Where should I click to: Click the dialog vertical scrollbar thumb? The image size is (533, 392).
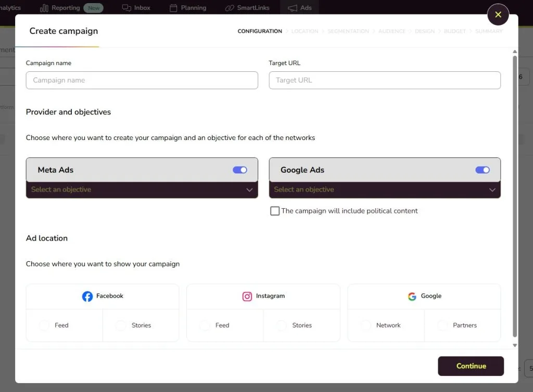[515, 196]
